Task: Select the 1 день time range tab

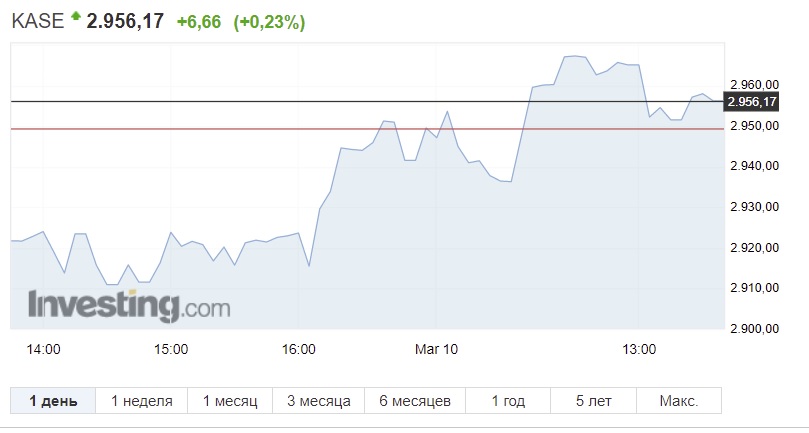Action: 53,400
